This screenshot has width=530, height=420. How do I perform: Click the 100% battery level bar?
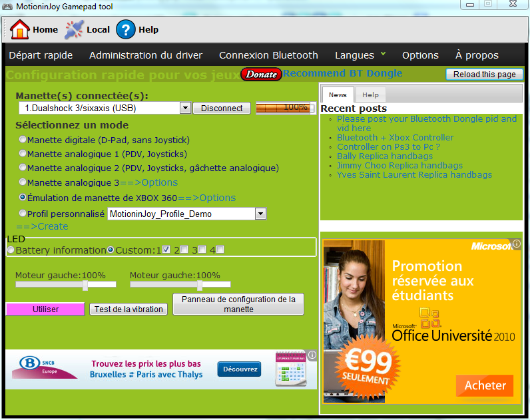click(286, 108)
